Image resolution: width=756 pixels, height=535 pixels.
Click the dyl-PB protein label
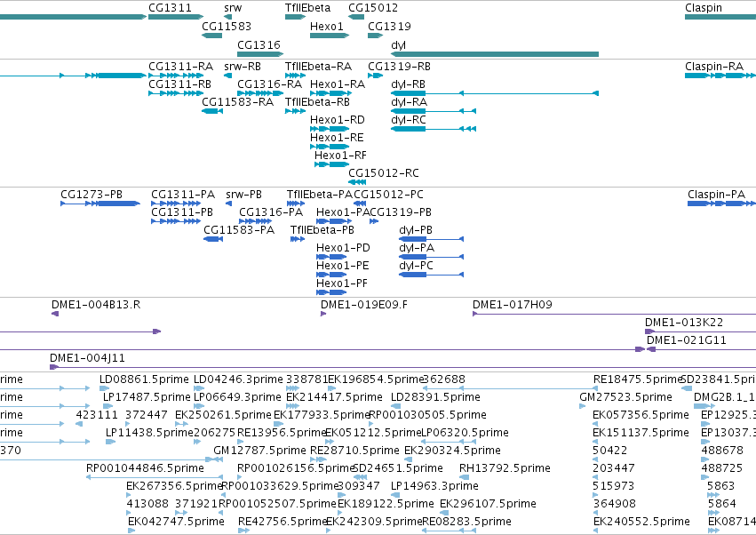point(416,230)
